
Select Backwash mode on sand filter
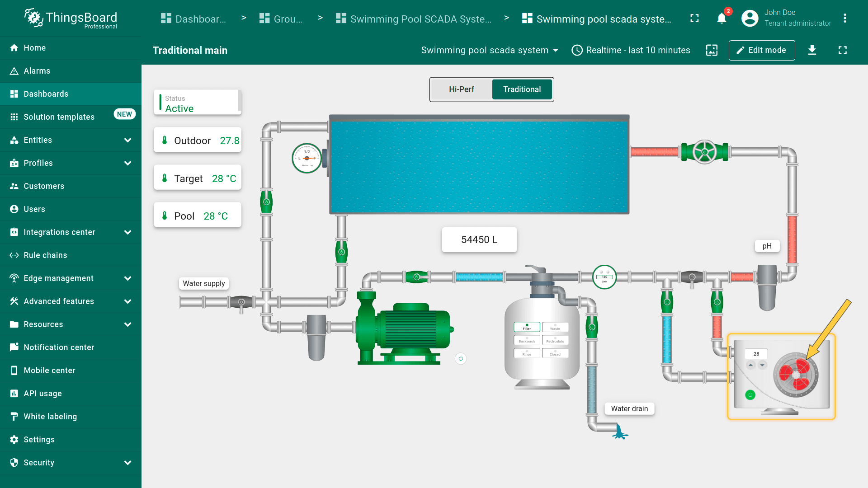(x=527, y=340)
